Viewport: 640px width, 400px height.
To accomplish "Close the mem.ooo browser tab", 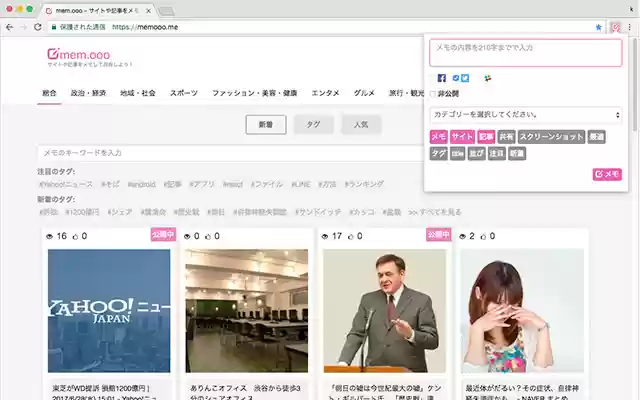I will (x=149, y=11).
